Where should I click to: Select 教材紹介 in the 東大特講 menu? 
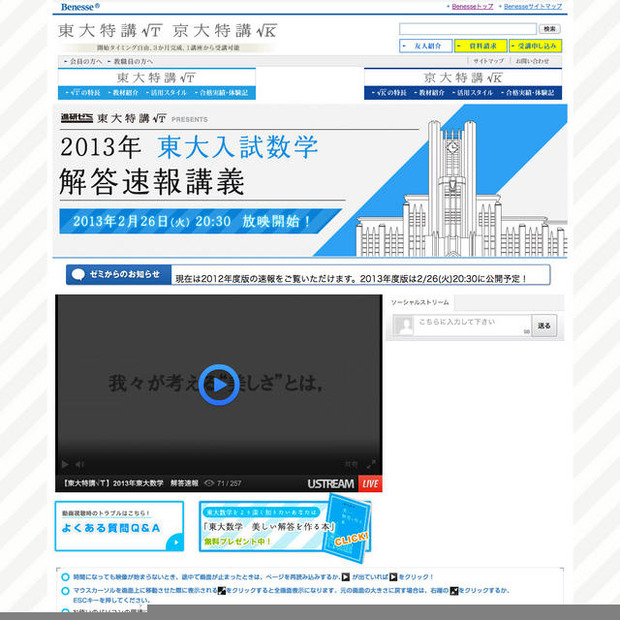click(x=123, y=93)
